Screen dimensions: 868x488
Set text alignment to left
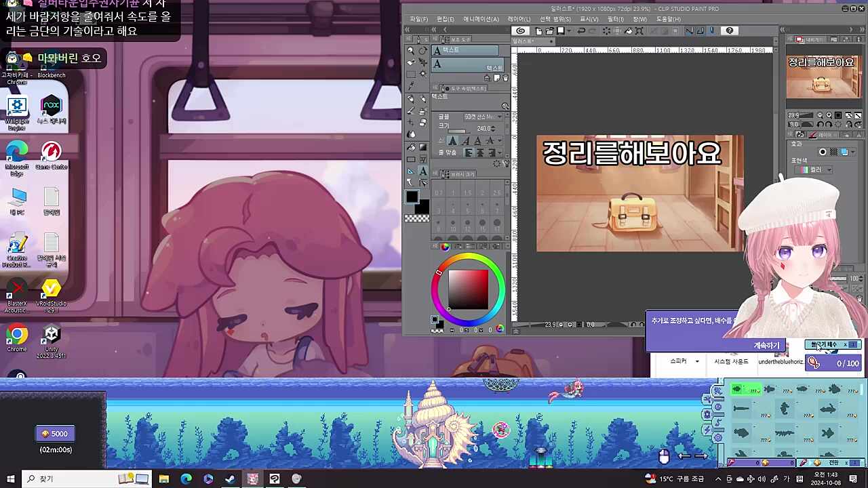469,152
